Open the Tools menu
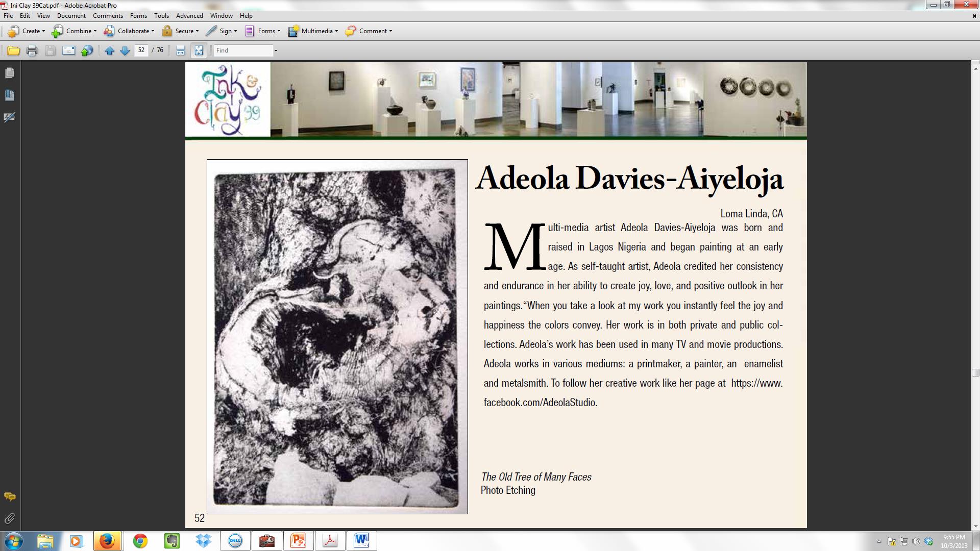The height and width of the screenshot is (551, 980). pyautogui.click(x=161, y=16)
